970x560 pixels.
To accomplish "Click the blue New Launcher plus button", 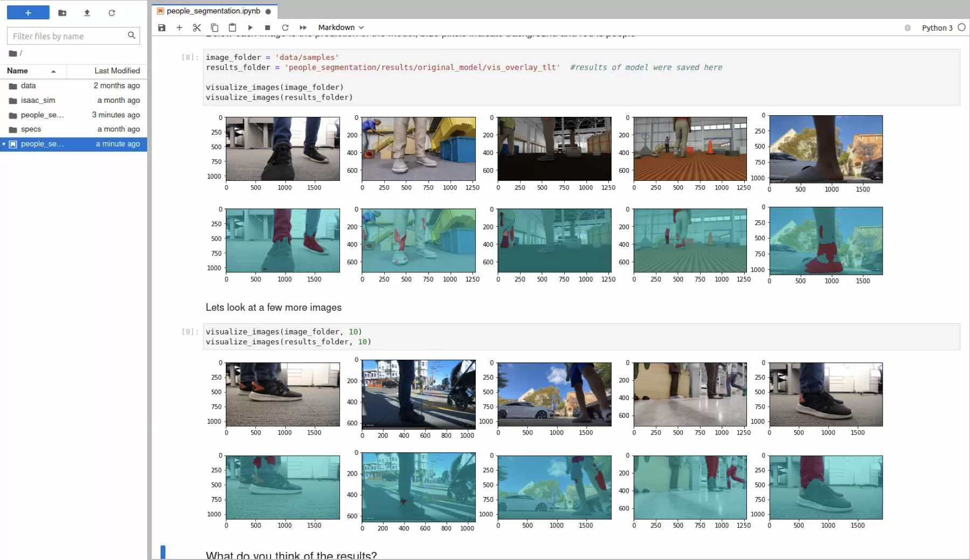I will click(28, 13).
